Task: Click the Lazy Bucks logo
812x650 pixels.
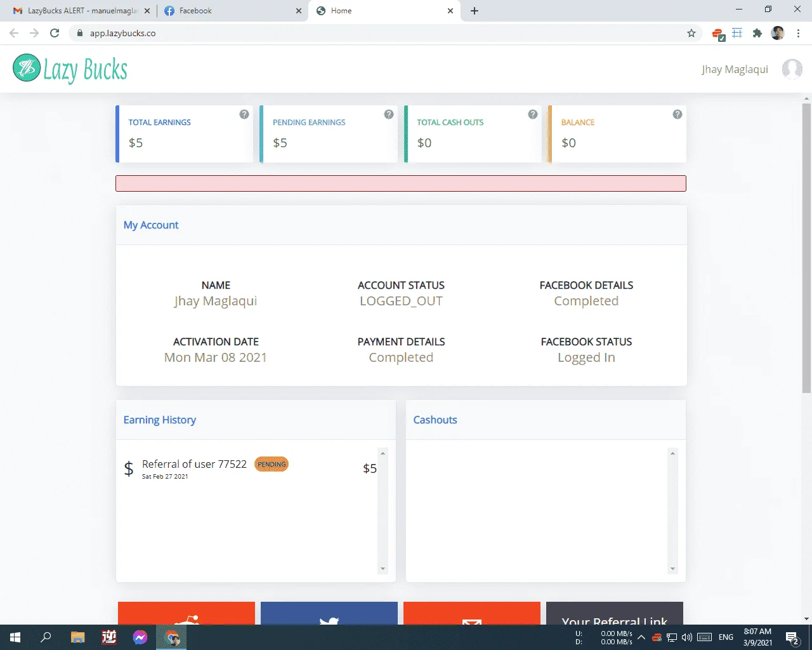Action: (70, 69)
